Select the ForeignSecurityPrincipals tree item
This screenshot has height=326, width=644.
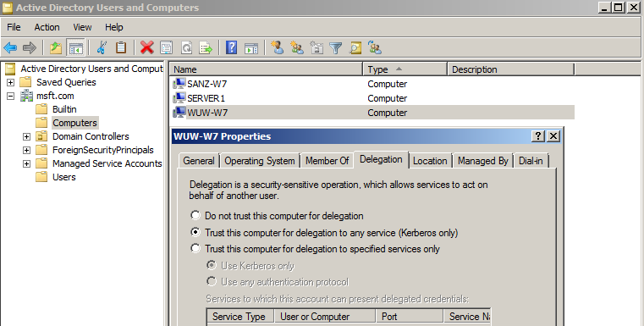pyautogui.click(x=103, y=150)
